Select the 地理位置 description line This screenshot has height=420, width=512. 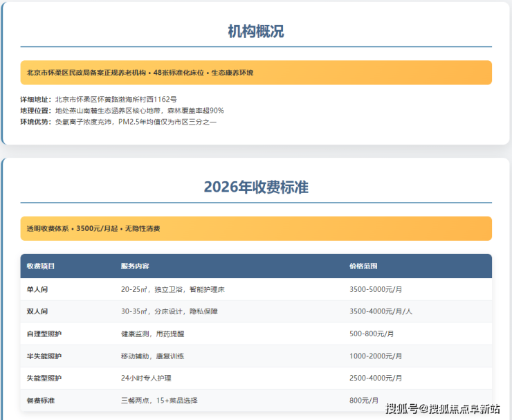122,111
